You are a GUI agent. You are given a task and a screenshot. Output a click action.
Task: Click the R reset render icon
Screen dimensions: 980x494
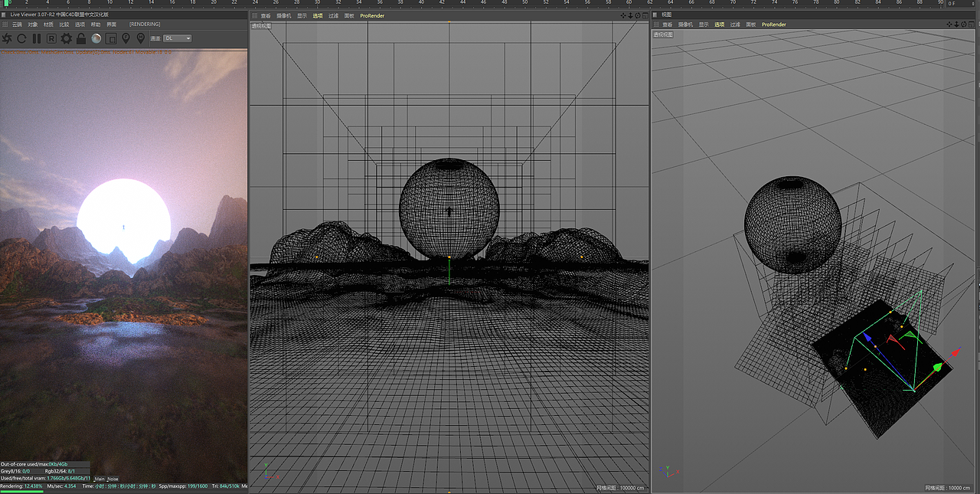point(51,38)
